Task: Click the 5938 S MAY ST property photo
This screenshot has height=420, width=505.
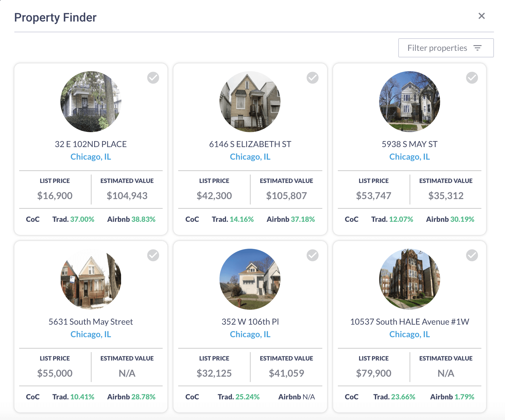Action: 410,102
